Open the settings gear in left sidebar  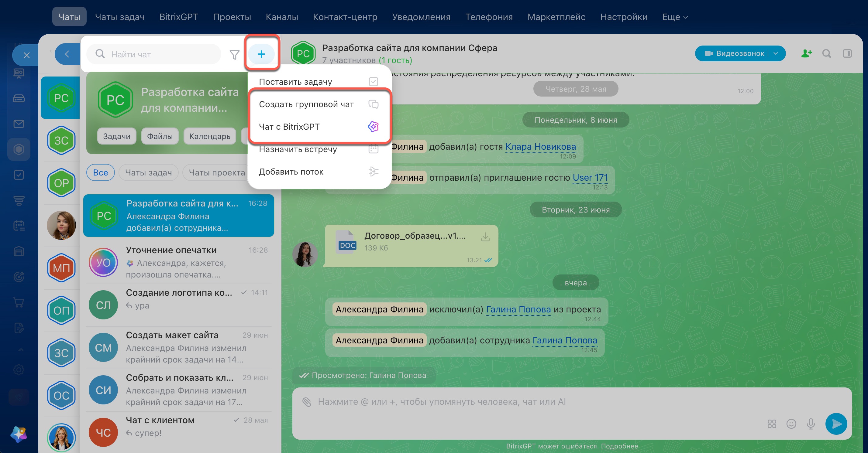[x=19, y=370]
